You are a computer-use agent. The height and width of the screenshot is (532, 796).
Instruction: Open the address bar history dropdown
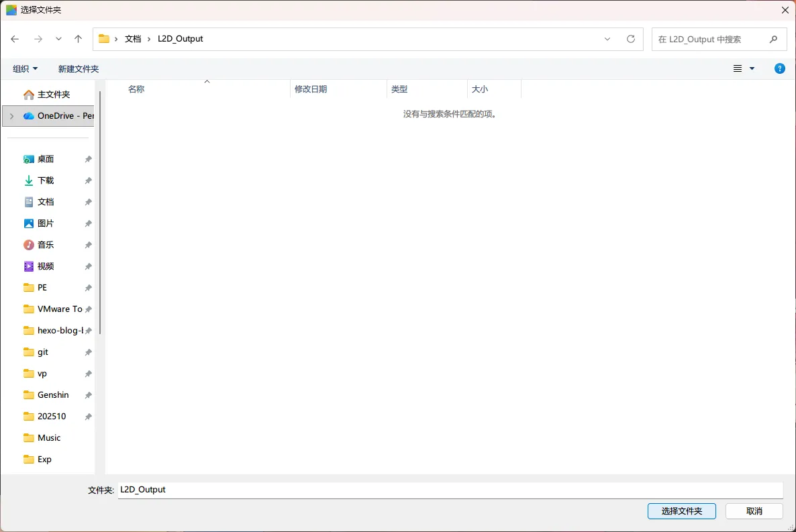607,39
